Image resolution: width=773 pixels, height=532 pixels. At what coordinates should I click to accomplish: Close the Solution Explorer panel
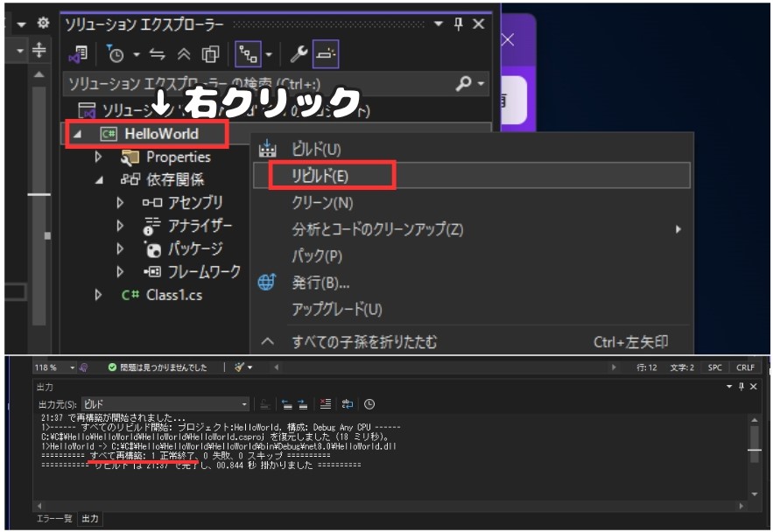point(478,24)
